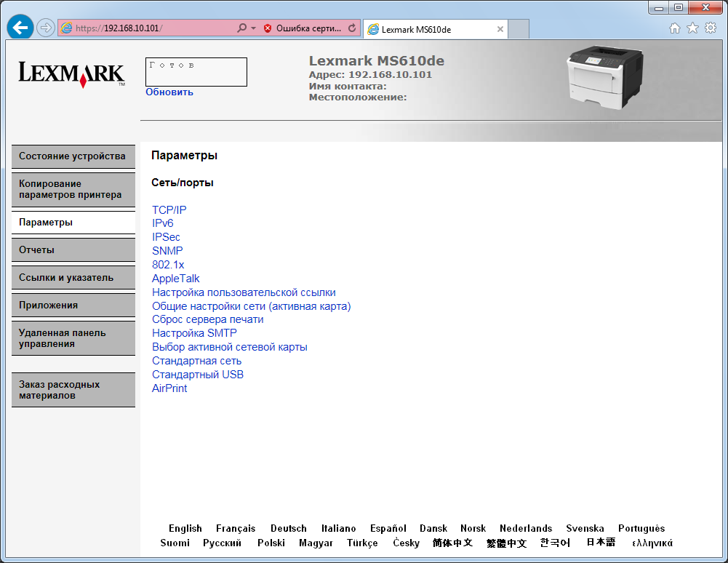Switch language to ελληνικά
728x563 pixels.
coord(652,543)
